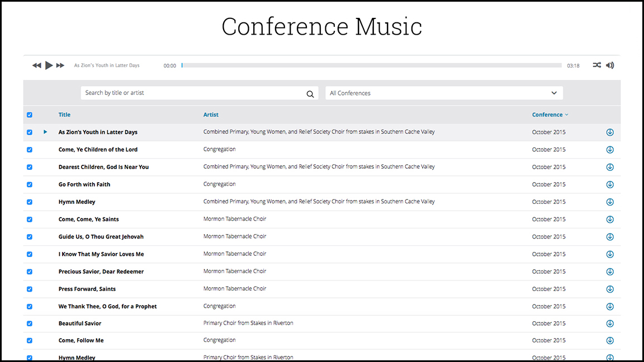This screenshot has height=362, width=644.
Task: Play the small arrow beside As Zion's Youth
Action: (x=45, y=132)
